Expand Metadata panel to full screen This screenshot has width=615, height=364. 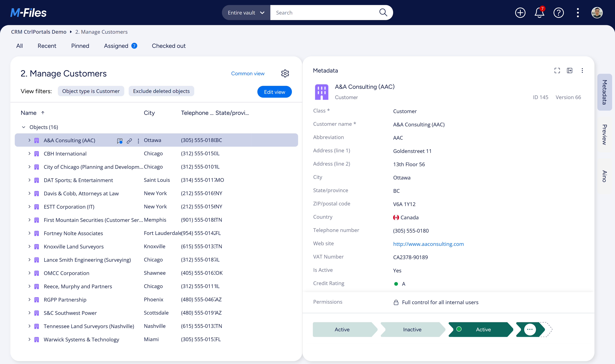557,70
